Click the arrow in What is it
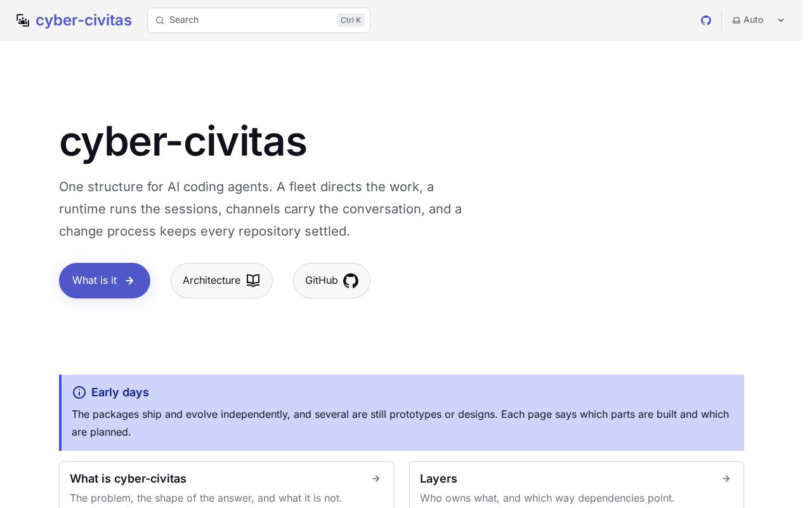 pyautogui.click(x=129, y=281)
